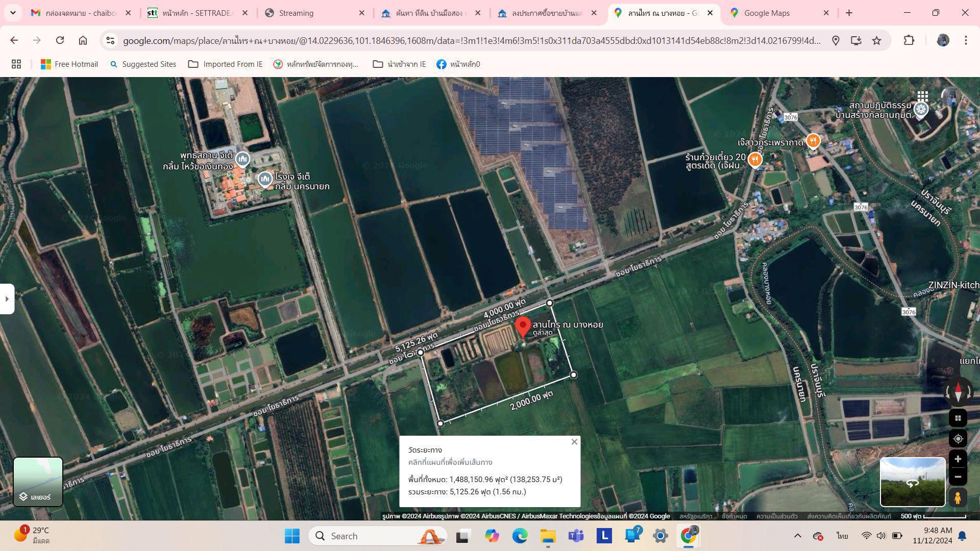The width and height of the screenshot is (980, 551).
Task: Close the measure distance popup
Action: pos(574,442)
